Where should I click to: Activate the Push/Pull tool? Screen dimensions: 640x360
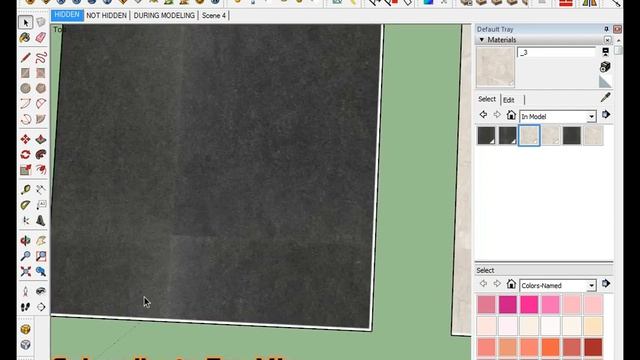coord(41,139)
